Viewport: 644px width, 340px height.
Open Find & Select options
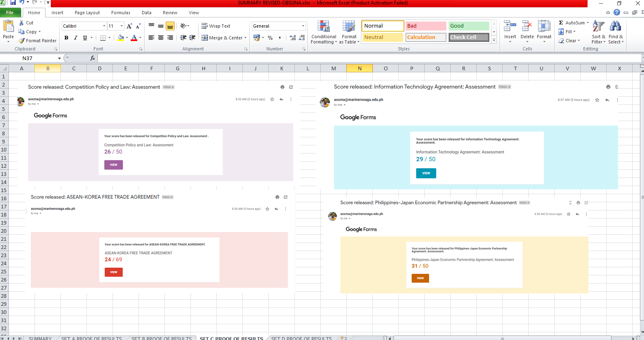616,32
